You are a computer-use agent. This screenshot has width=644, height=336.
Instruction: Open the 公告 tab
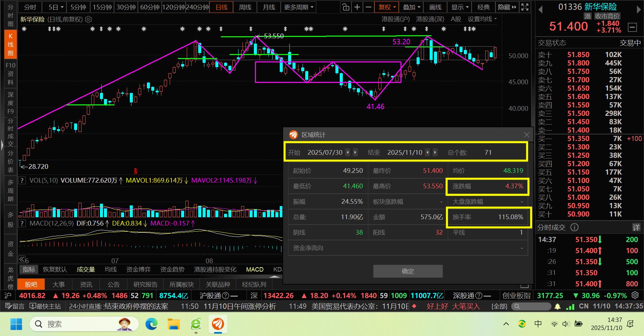point(114,285)
